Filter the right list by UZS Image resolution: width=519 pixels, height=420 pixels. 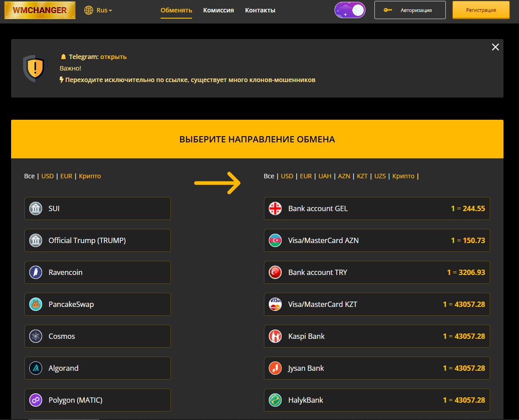pos(380,176)
